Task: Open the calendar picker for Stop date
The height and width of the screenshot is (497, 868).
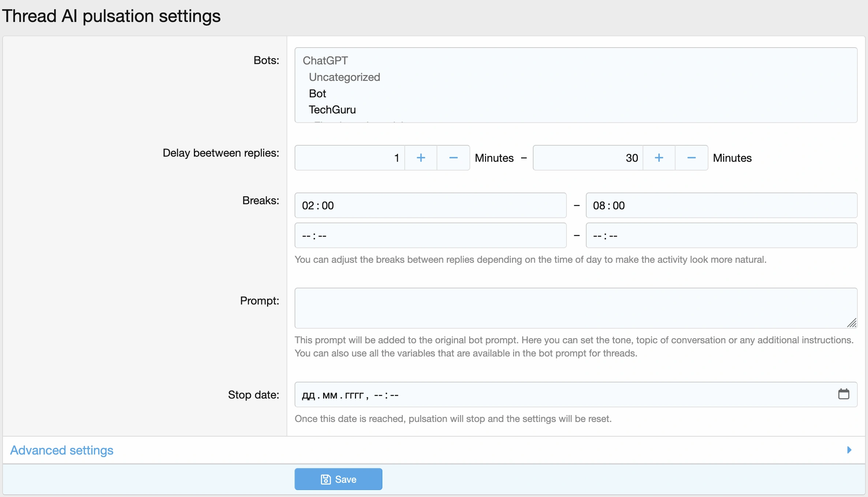Action: point(843,394)
